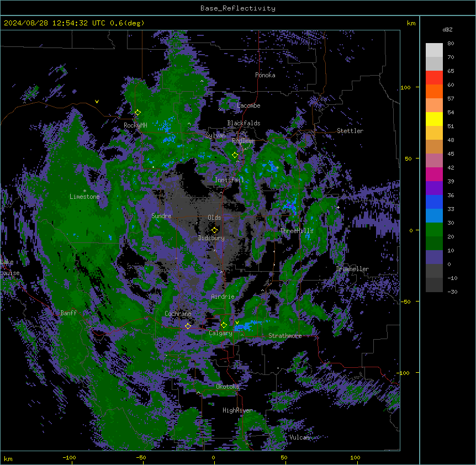The width and height of the screenshot is (476, 465).
Task: Click the 45 value in the dBZ legend
Action: (451, 154)
